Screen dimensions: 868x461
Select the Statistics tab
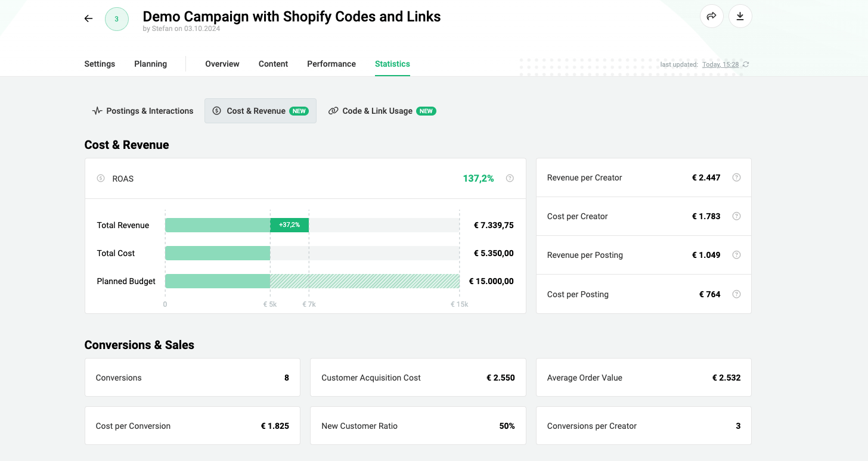pyautogui.click(x=392, y=64)
